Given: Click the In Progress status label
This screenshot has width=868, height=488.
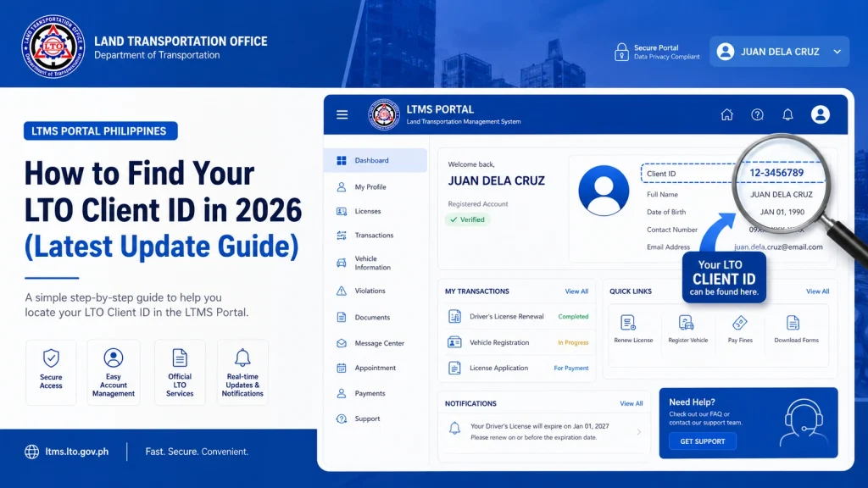Looking at the screenshot, I should click(x=573, y=342).
